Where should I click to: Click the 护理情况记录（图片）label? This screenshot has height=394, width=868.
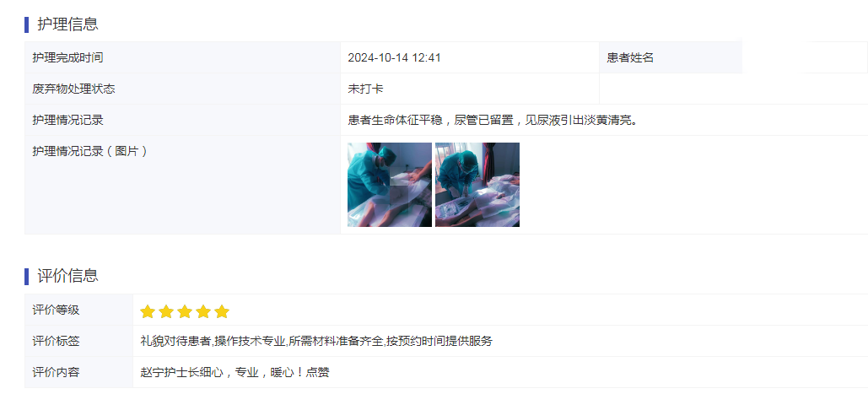tap(90, 151)
